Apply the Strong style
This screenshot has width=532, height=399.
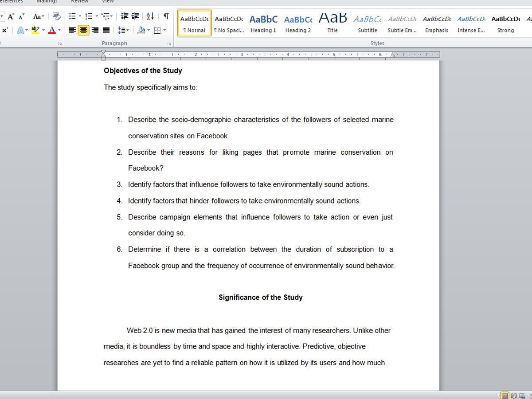tap(505, 23)
